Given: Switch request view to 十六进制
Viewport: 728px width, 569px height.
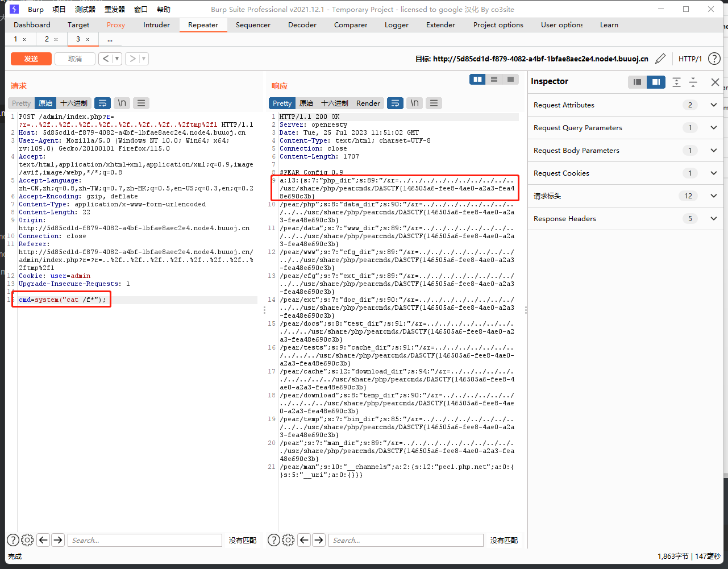Looking at the screenshot, I should pos(74,103).
